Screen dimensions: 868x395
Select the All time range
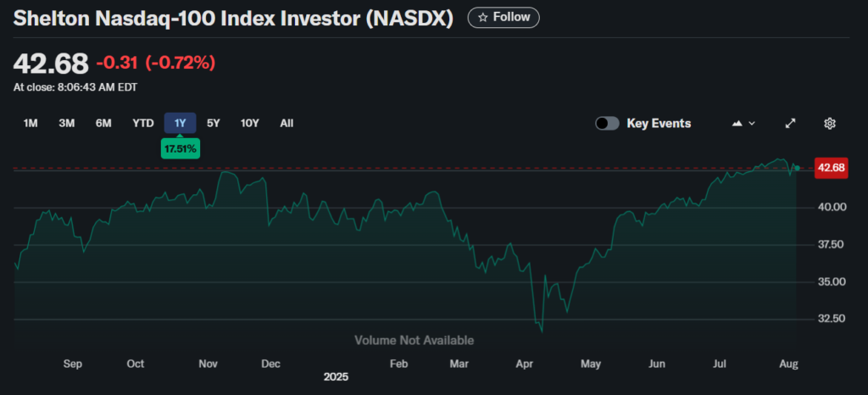[287, 124]
